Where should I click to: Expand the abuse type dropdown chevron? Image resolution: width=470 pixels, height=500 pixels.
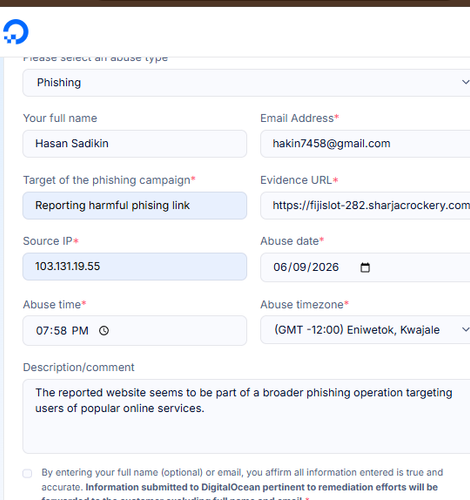[x=465, y=82]
